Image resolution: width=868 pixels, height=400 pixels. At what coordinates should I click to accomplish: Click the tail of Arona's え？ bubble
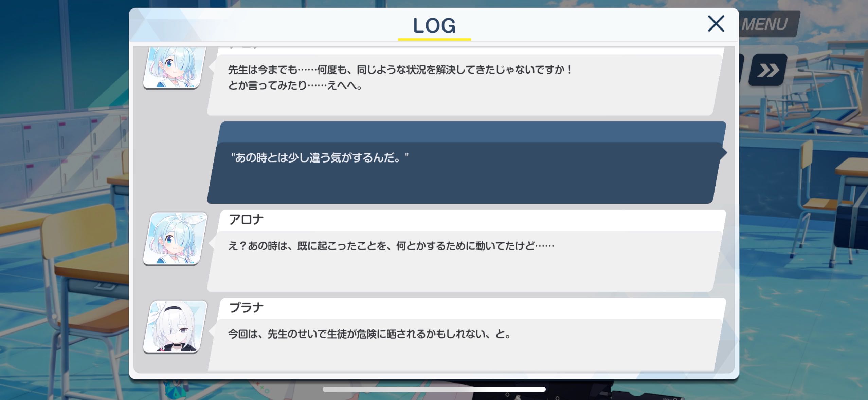tap(211, 243)
